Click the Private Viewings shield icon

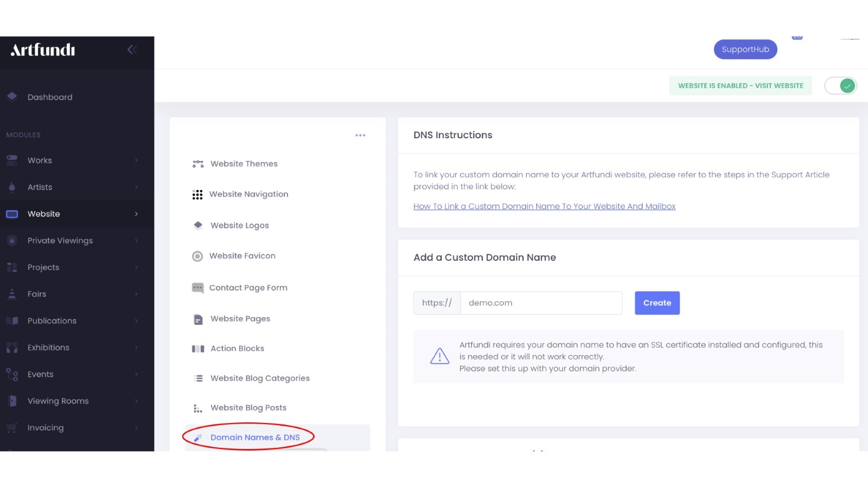point(12,240)
